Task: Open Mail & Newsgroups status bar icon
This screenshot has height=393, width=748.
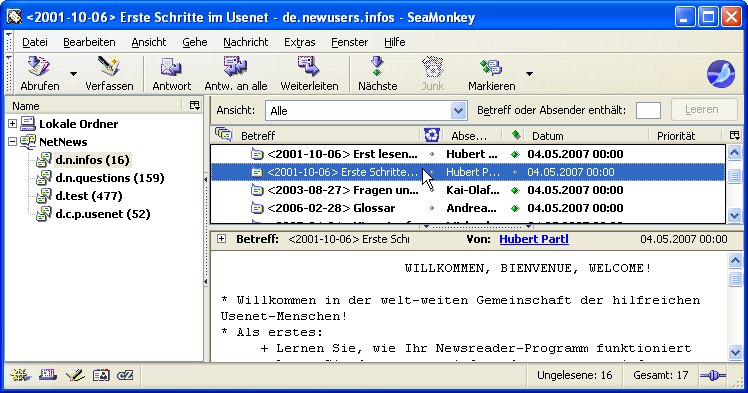Action: coord(47,375)
